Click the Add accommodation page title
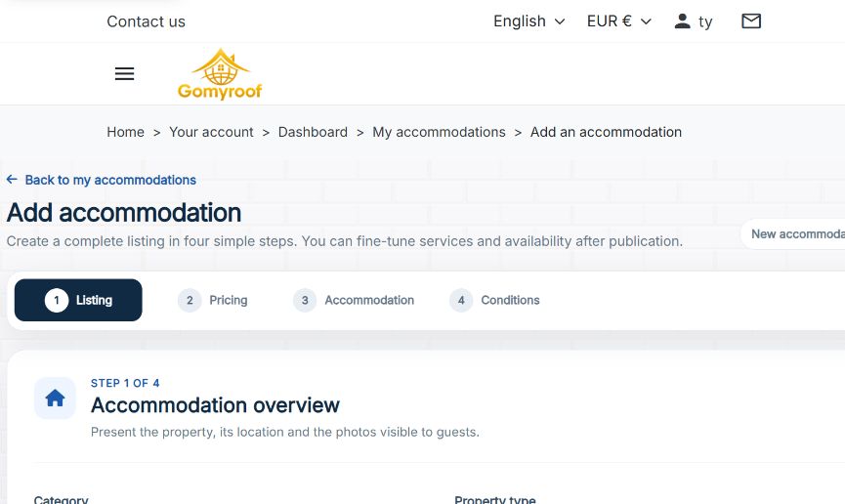Screen dimensions: 845x504 point(124,212)
